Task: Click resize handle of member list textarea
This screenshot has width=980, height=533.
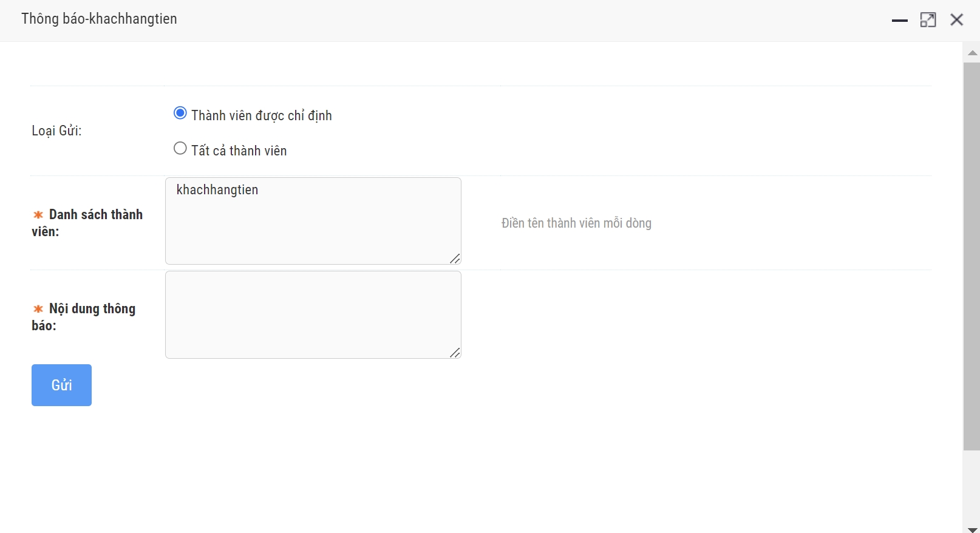Action: click(x=455, y=259)
